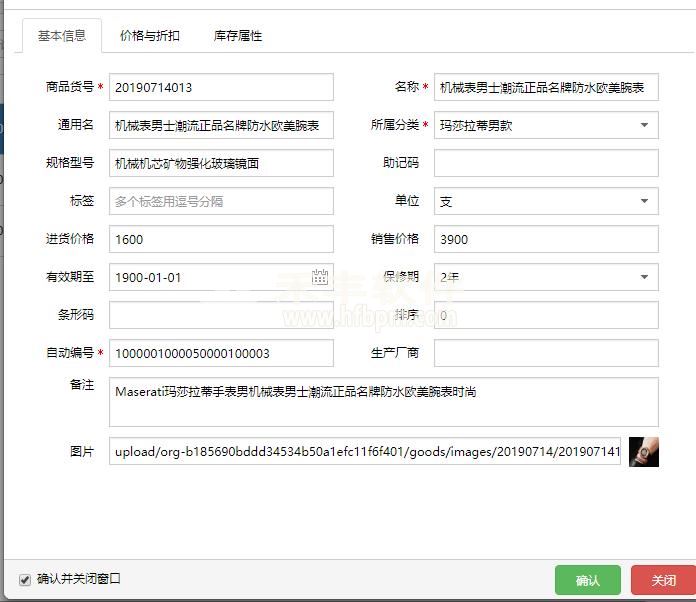
Task: Click the 备注 text area
Action: 384,402
